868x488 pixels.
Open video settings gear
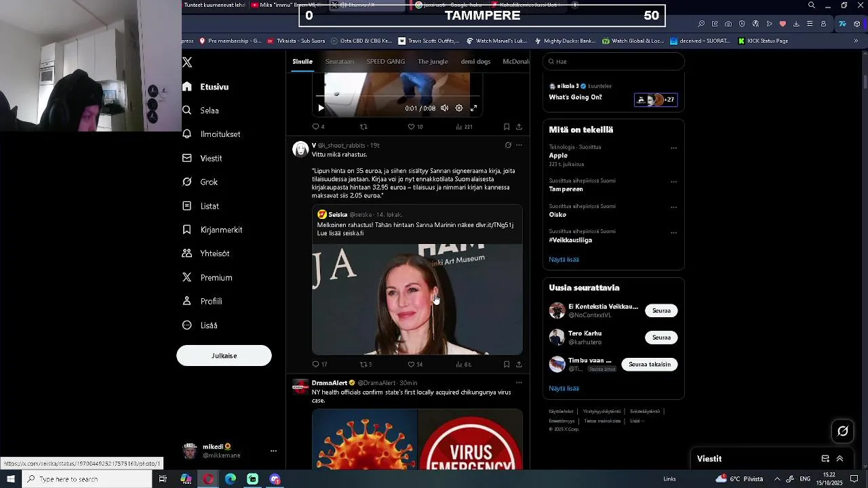click(x=459, y=108)
